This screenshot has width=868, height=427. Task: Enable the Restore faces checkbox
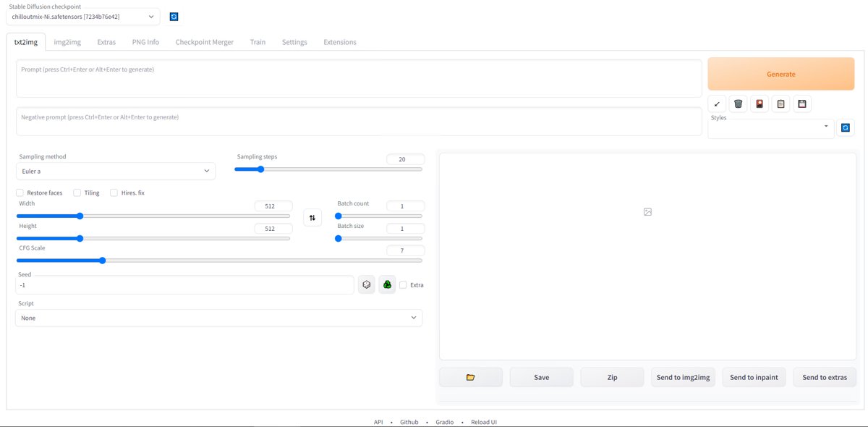pos(20,193)
